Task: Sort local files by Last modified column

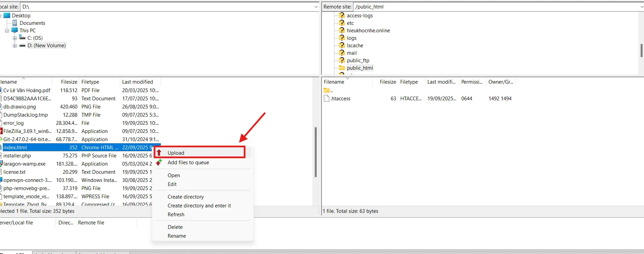Action: 137,82
